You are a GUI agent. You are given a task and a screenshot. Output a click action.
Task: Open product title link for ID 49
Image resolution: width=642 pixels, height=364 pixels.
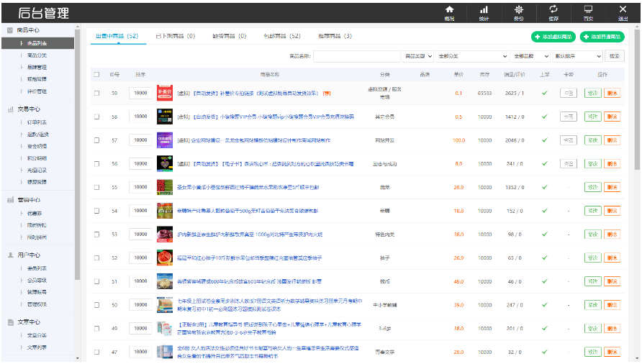269,329
